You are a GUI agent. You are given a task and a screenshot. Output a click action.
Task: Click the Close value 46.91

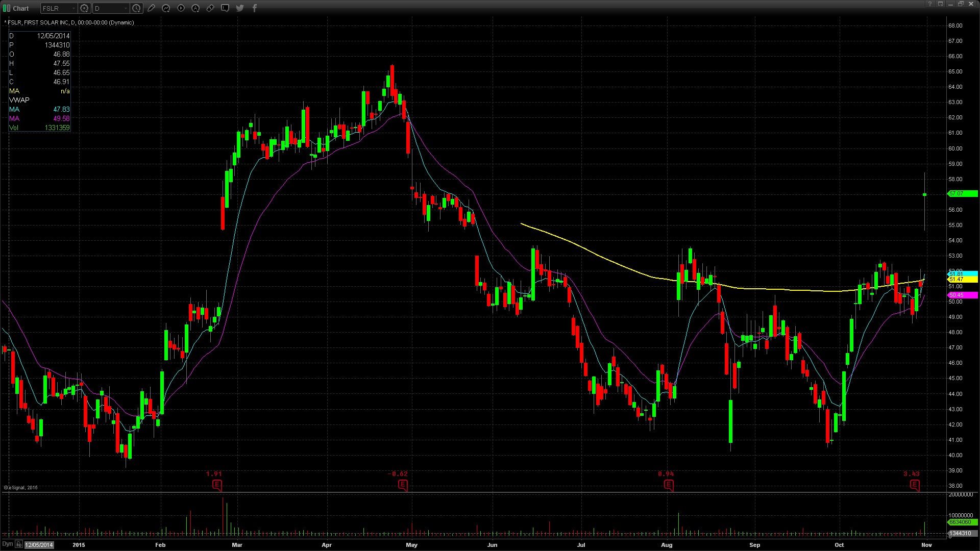pos(61,82)
